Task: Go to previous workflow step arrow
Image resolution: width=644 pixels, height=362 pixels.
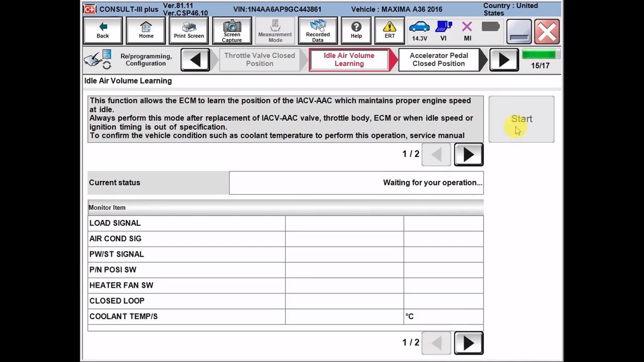Action: tap(195, 60)
